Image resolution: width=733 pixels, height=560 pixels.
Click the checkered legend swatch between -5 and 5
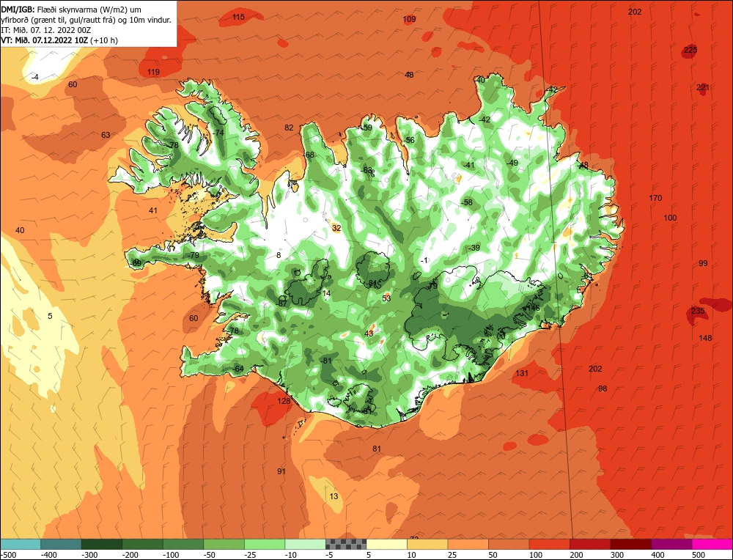point(346,544)
